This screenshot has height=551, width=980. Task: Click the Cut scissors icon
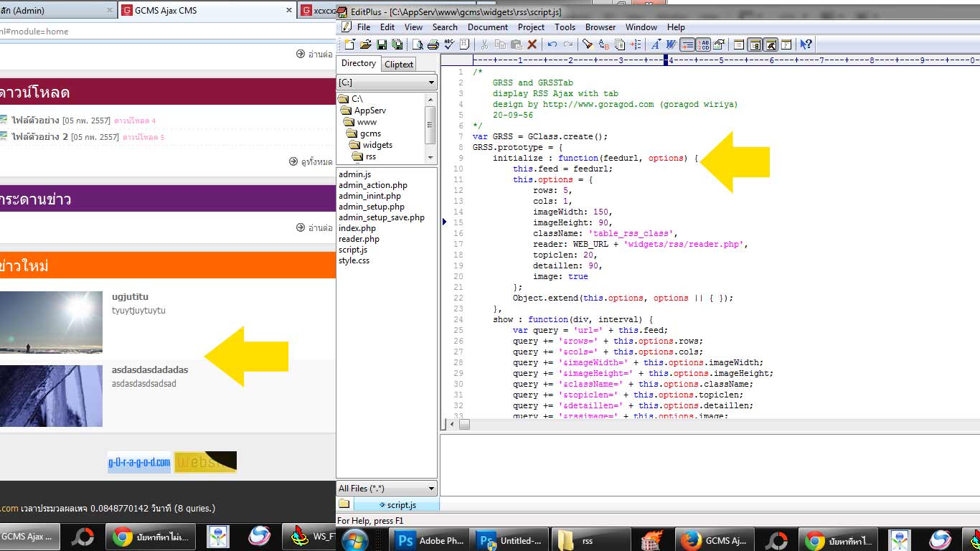pyautogui.click(x=484, y=44)
